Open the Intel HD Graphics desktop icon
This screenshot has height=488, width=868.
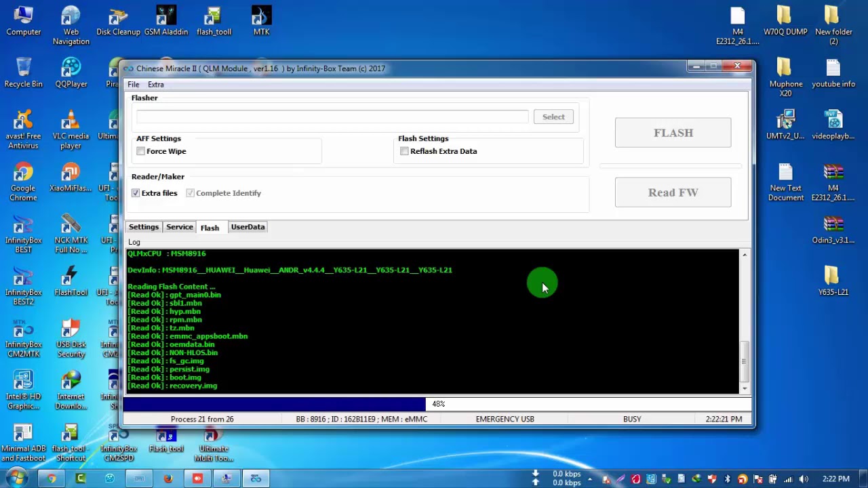(24, 391)
